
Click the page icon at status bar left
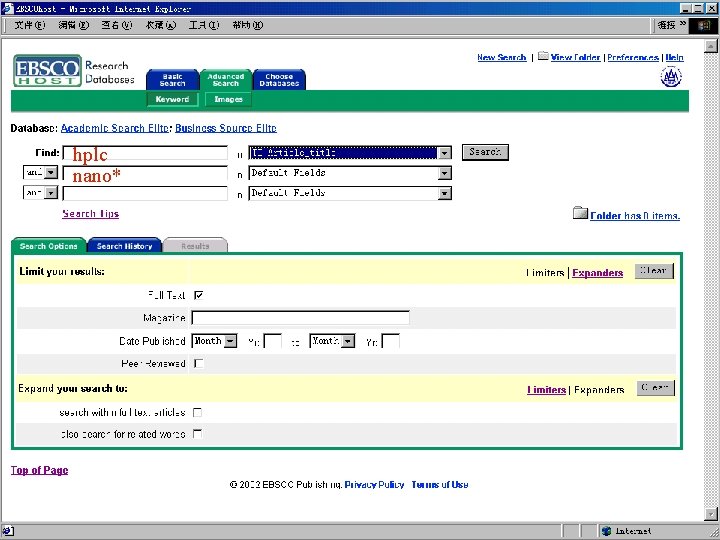[x=8, y=531]
